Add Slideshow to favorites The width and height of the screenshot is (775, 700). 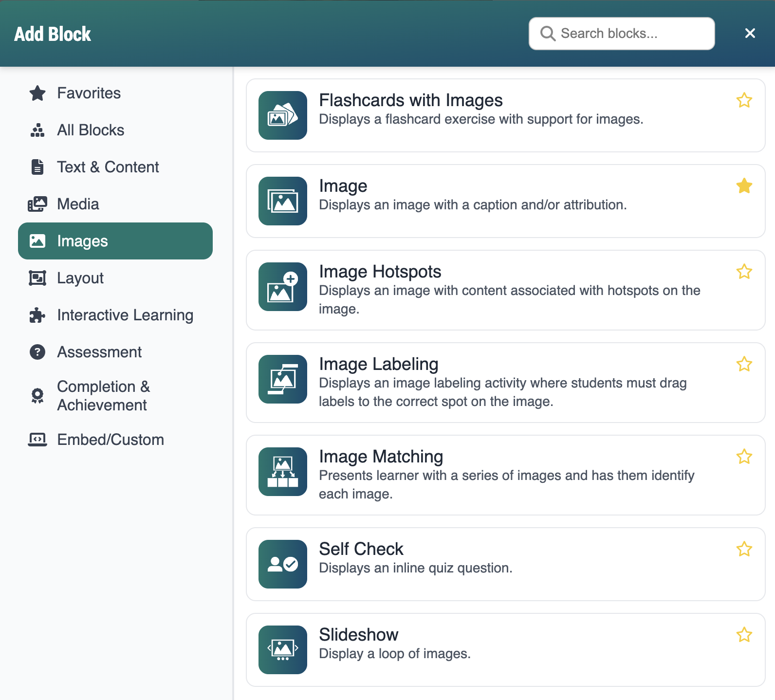(744, 635)
